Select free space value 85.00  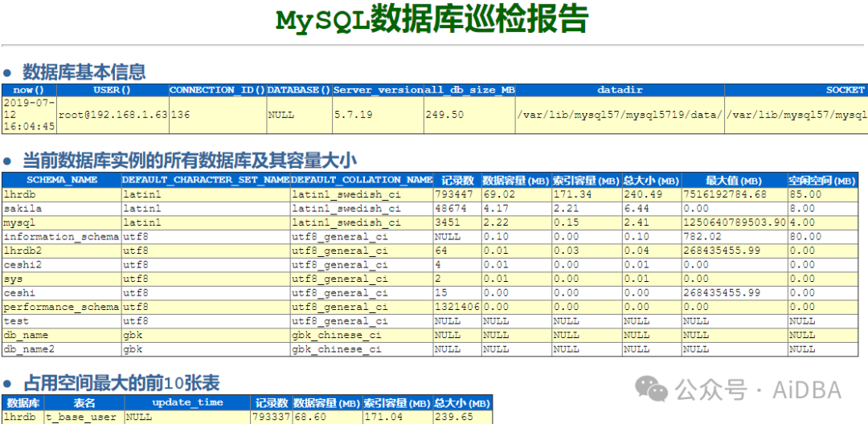[822, 194]
